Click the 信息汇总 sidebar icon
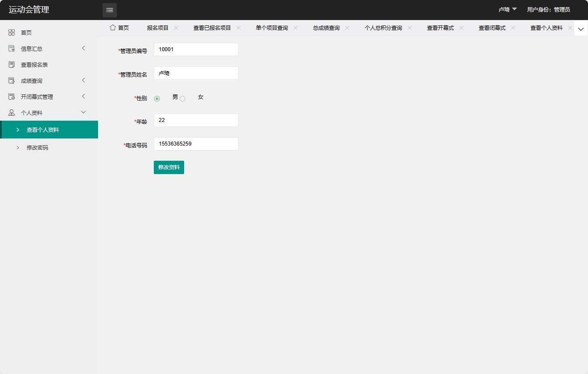588x374 pixels. pyautogui.click(x=11, y=48)
